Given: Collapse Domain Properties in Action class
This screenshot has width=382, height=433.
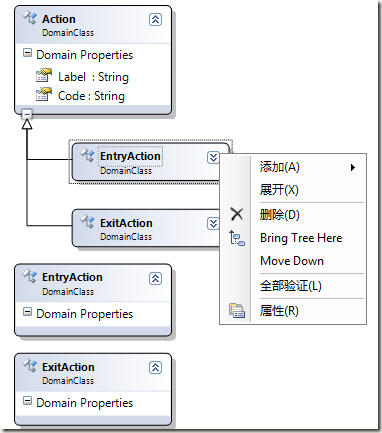Looking at the screenshot, I should [27, 53].
